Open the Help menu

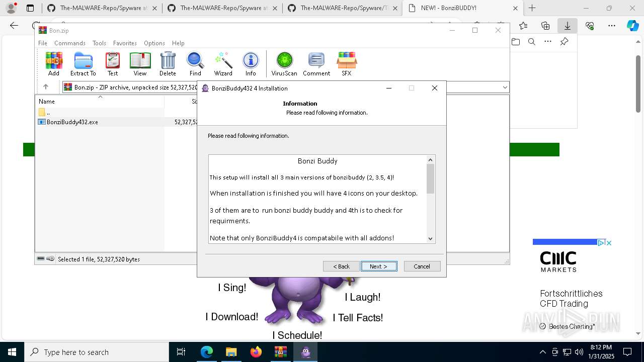(178, 43)
